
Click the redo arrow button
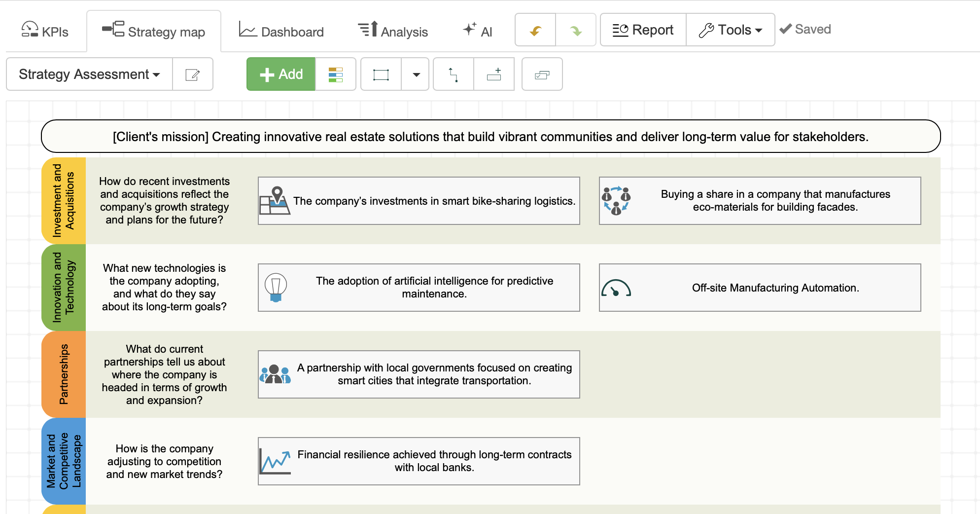(x=575, y=31)
